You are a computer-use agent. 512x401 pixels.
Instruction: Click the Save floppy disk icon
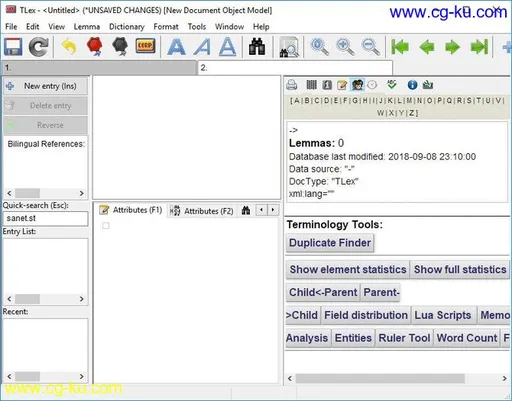click(13, 46)
